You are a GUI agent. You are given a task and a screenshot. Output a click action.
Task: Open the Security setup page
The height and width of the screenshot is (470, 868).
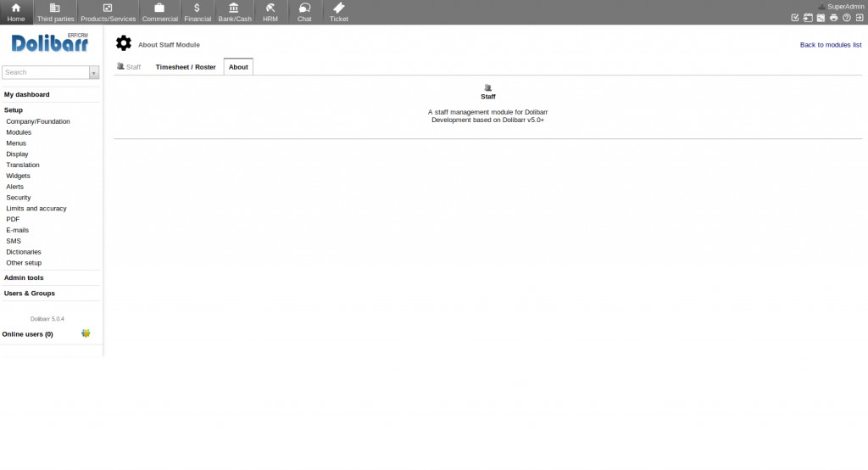pos(19,198)
